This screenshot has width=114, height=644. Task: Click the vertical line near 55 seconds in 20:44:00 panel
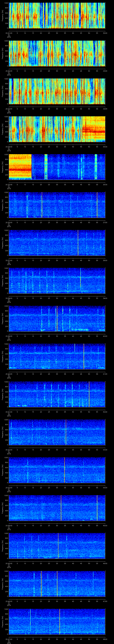(x=97, y=508)
